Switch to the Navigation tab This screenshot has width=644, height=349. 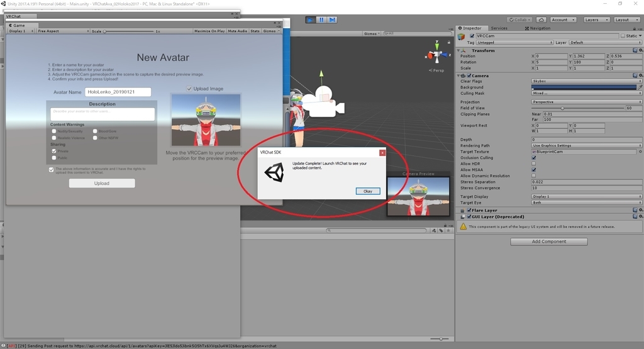[x=538, y=28]
